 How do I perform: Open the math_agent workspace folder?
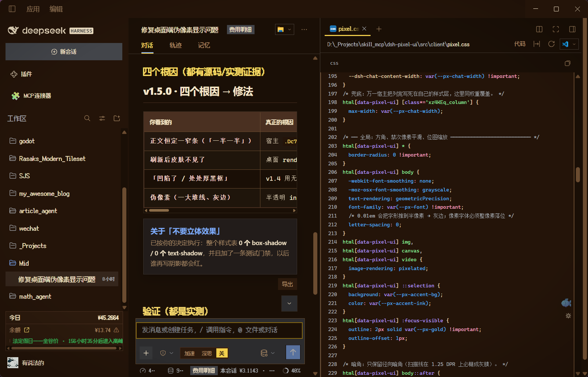30,296
